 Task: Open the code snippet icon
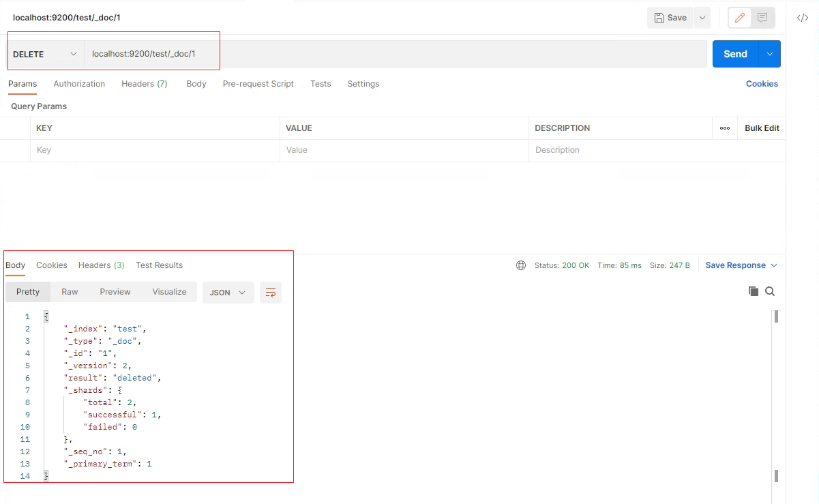click(803, 18)
